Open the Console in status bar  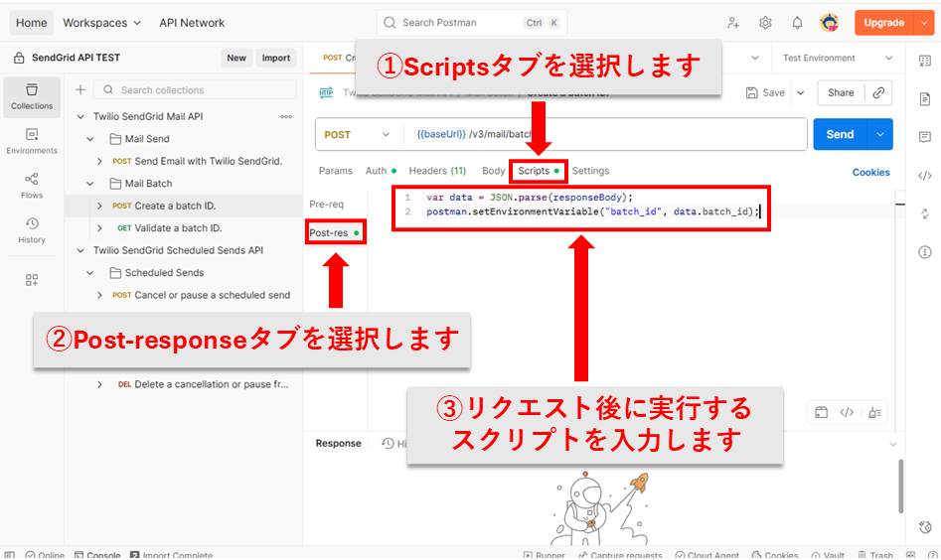coord(97,555)
